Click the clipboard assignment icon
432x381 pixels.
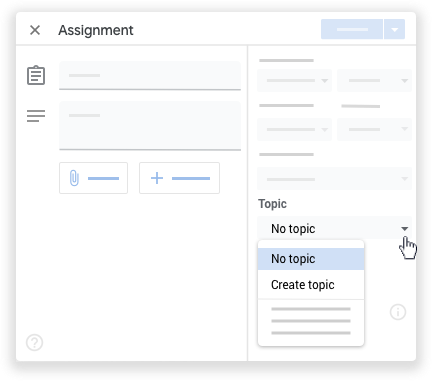pyautogui.click(x=36, y=75)
